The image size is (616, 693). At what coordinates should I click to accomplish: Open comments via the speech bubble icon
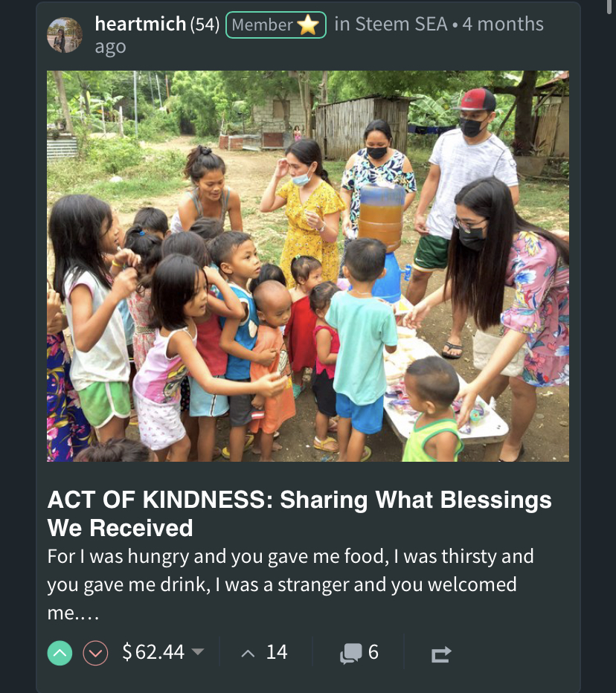[x=350, y=654]
